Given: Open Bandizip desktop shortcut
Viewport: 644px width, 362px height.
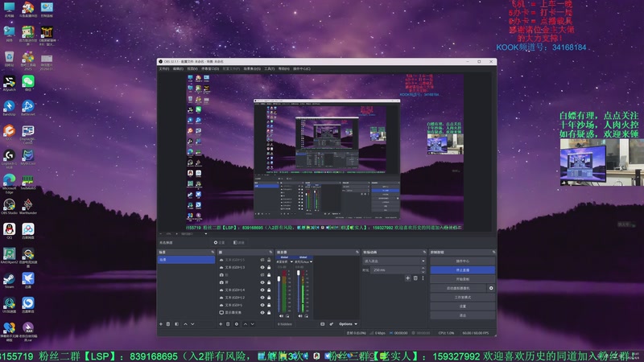Looking at the screenshot, I should 9,108.
